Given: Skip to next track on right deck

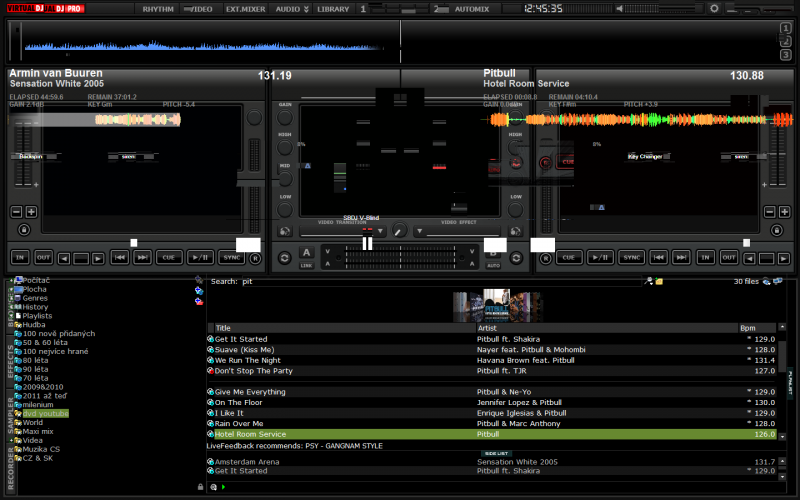Looking at the screenshot, I should (x=681, y=258).
